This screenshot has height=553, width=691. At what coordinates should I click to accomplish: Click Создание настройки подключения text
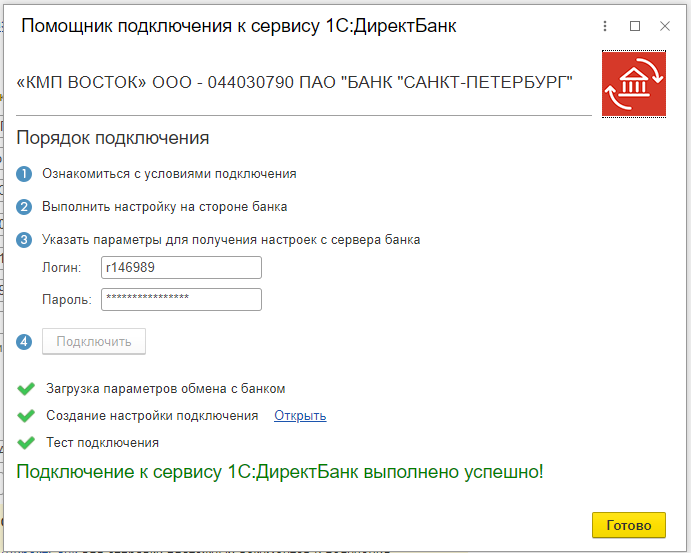point(152,416)
